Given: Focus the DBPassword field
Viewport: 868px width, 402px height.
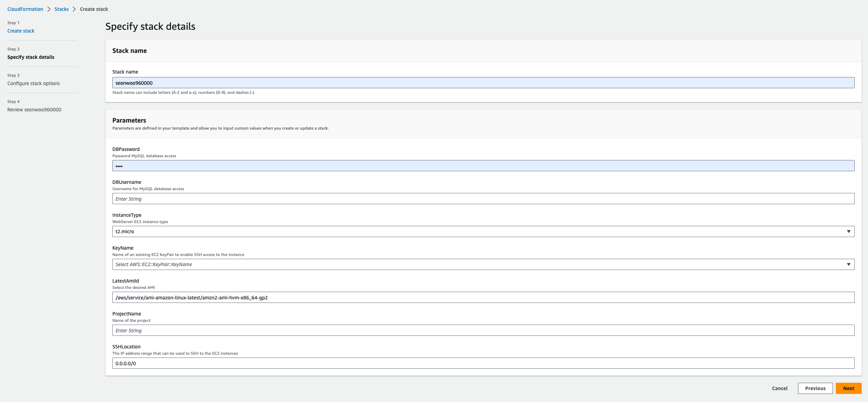Looking at the screenshot, I should (x=483, y=166).
